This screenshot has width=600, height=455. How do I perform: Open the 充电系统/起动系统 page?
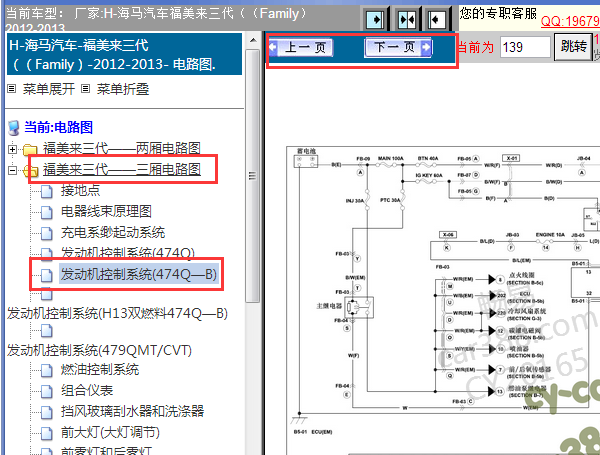click(113, 232)
